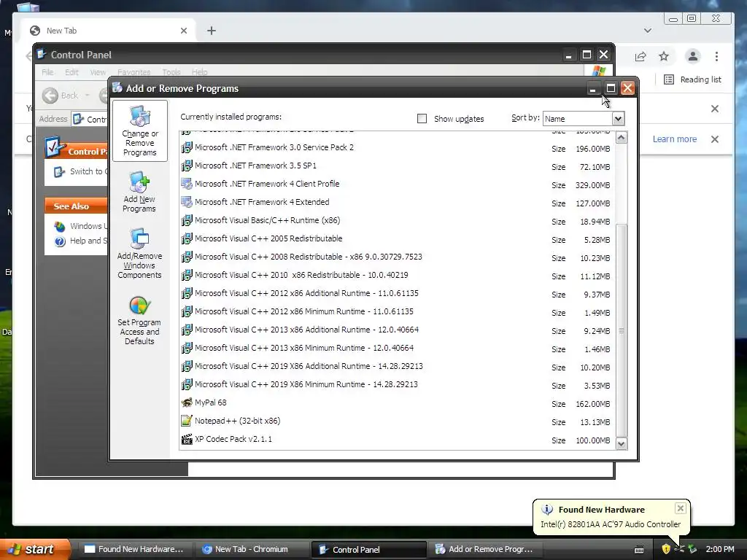
Task: Expand the Chromium tab search chevron
Action: pyautogui.click(x=648, y=31)
